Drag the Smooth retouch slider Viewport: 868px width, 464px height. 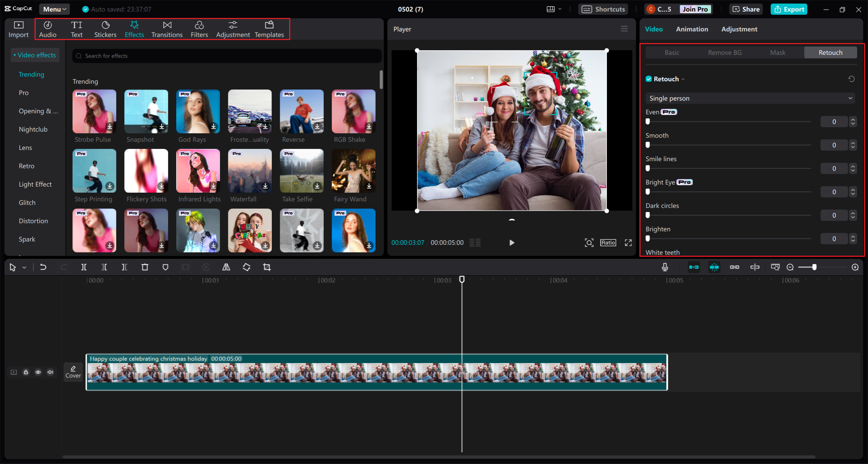647,145
